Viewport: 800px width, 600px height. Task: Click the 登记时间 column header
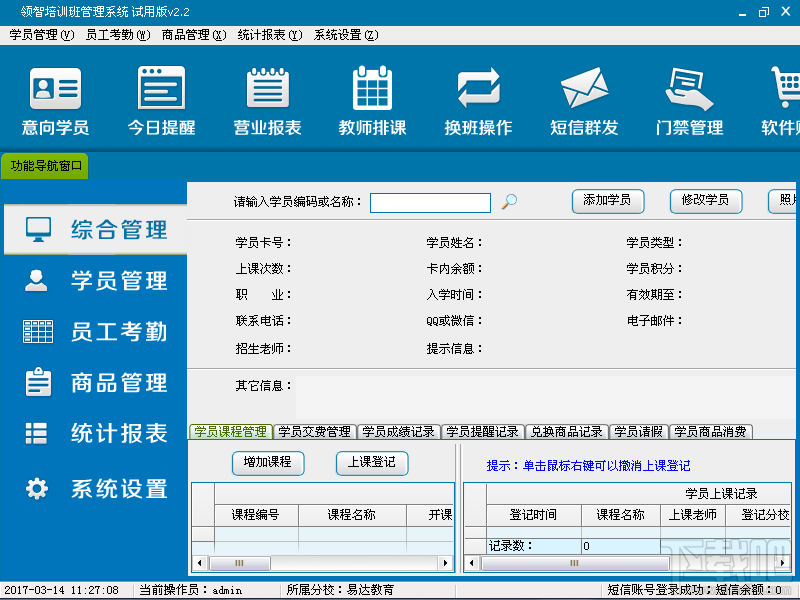(534, 515)
